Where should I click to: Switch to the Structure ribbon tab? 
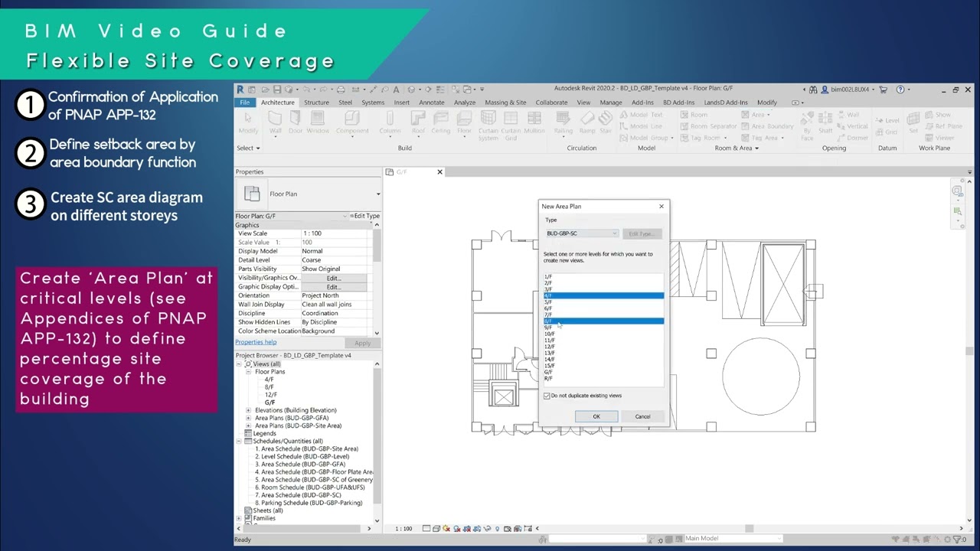pos(316,103)
